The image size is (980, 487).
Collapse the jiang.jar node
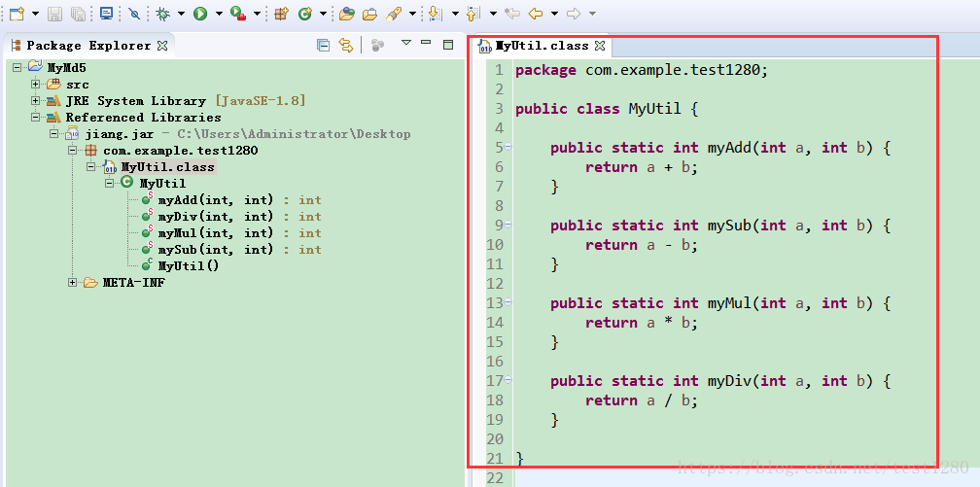tap(54, 133)
